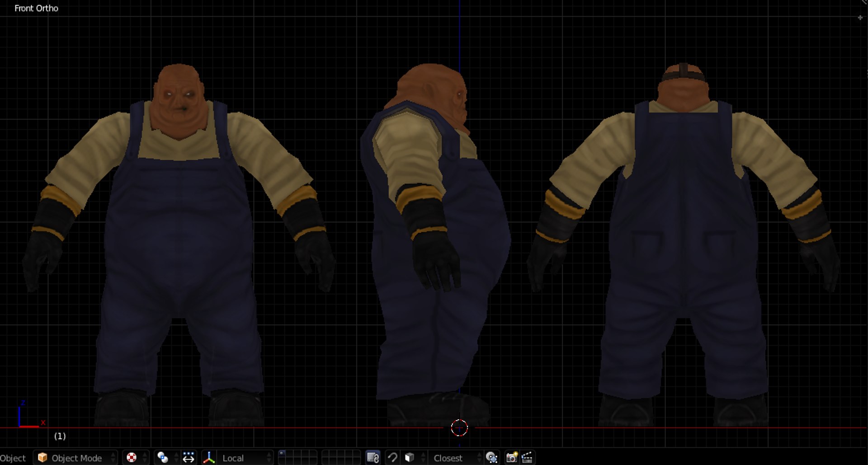
Task: Select the back-facing character model
Action: tap(684, 244)
